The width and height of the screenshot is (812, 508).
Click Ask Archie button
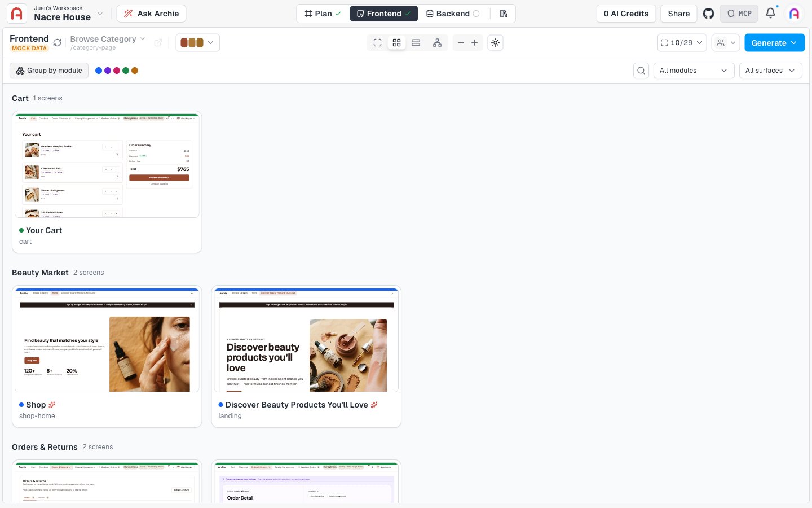[x=151, y=14]
